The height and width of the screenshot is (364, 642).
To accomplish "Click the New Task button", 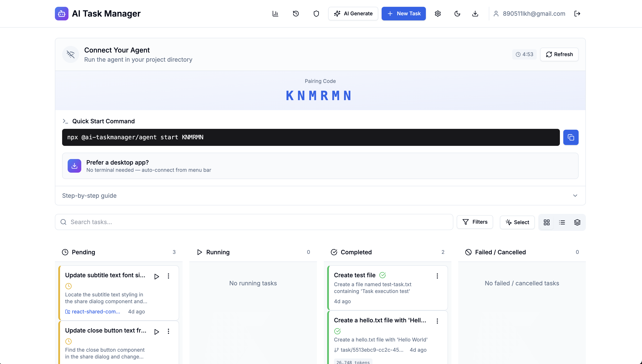I will click(403, 13).
